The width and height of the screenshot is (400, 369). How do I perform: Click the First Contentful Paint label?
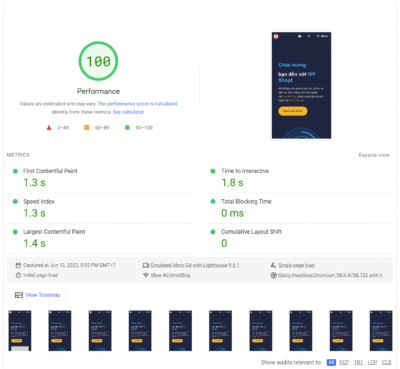pyautogui.click(x=50, y=171)
